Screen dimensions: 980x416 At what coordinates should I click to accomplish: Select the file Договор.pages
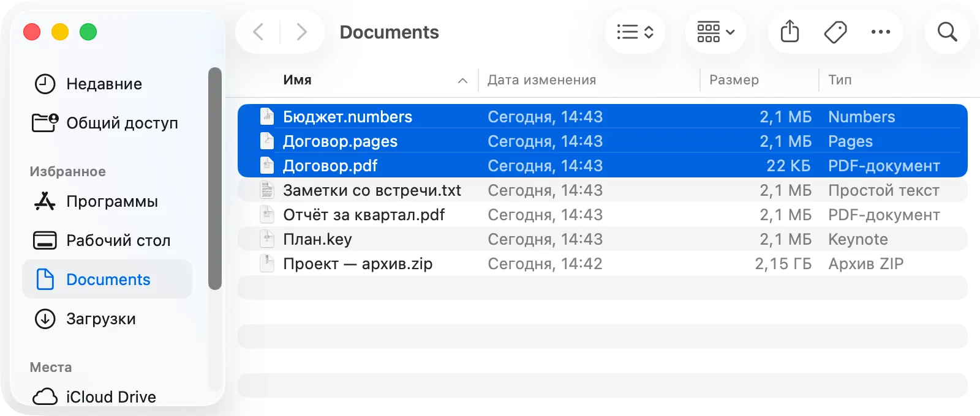point(603,141)
